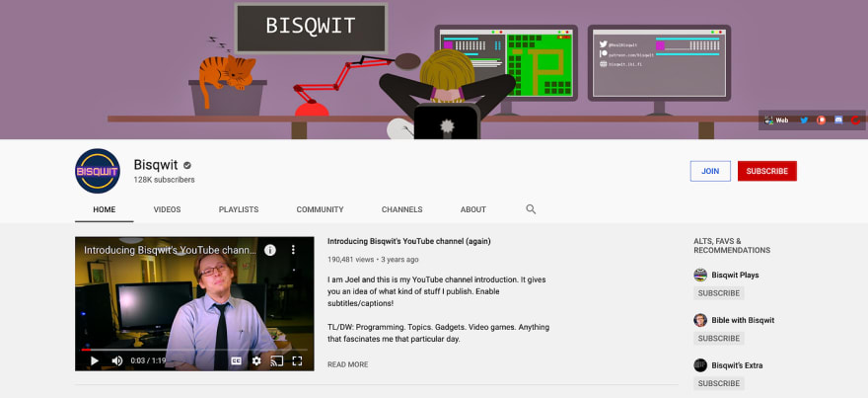The image size is (868, 398).
Task: Open the Twitter link icon in banner
Action: [804, 119]
